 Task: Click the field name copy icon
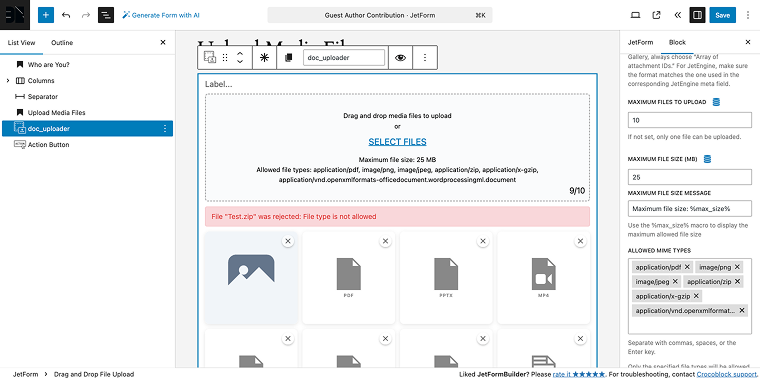tap(288, 58)
